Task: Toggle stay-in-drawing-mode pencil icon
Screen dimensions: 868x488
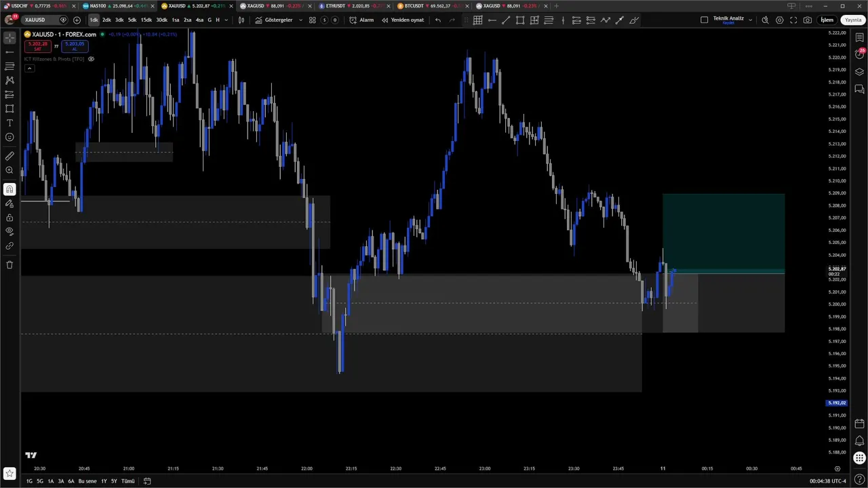Action: coord(9,203)
